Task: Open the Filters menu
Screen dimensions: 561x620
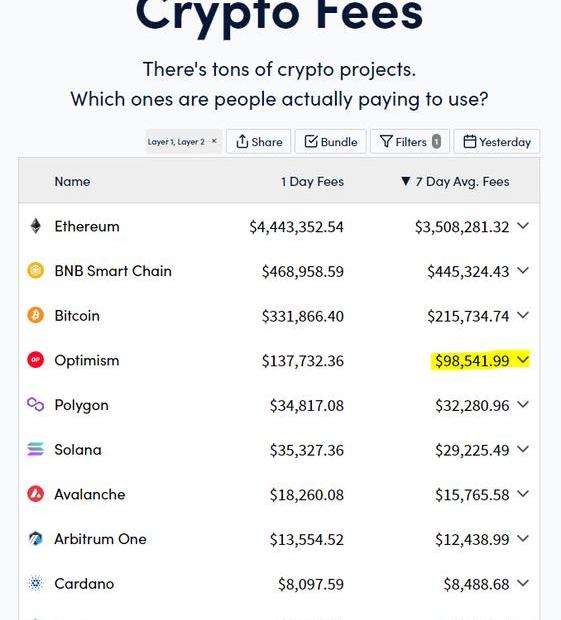Action: click(x=410, y=142)
